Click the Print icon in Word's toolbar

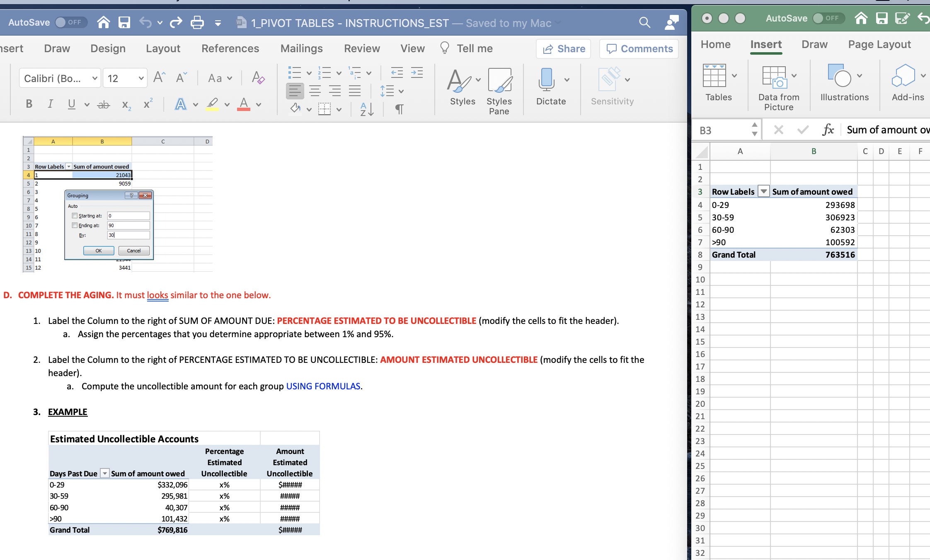(197, 22)
